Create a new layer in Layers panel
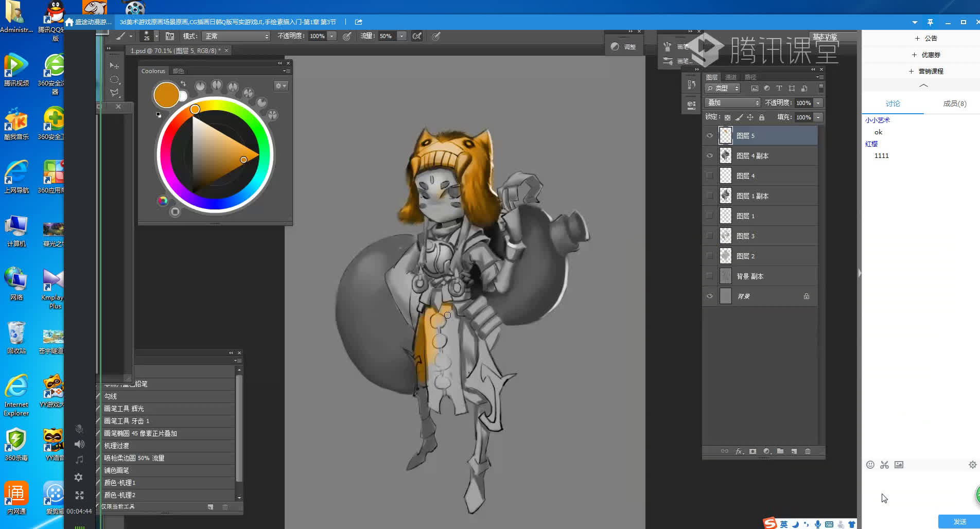980x529 pixels. [794, 451]
